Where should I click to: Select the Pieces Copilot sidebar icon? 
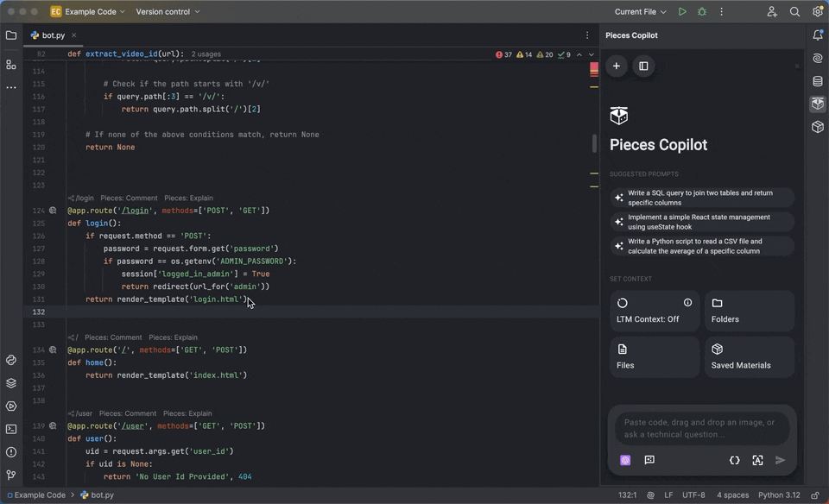(818, 104)
